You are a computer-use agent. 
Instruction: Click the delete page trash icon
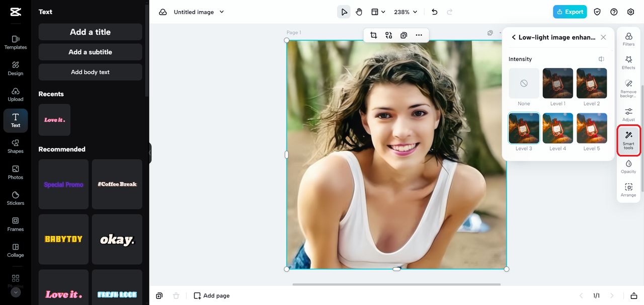[x=176, y=295]
